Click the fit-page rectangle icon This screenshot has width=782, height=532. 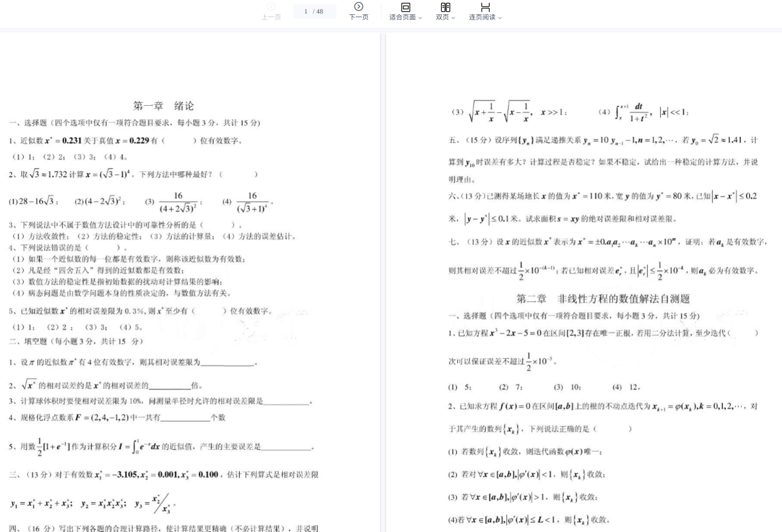(405, 7)
